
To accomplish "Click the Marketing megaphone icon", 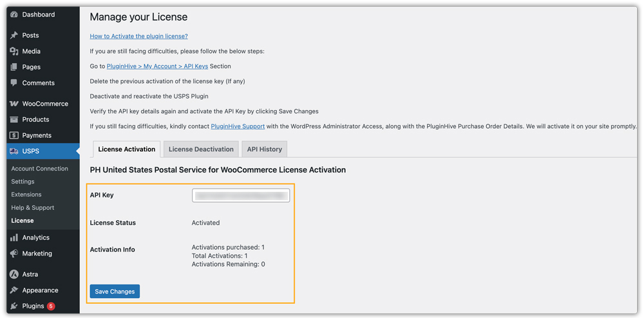I will click(x=14, y=254).
